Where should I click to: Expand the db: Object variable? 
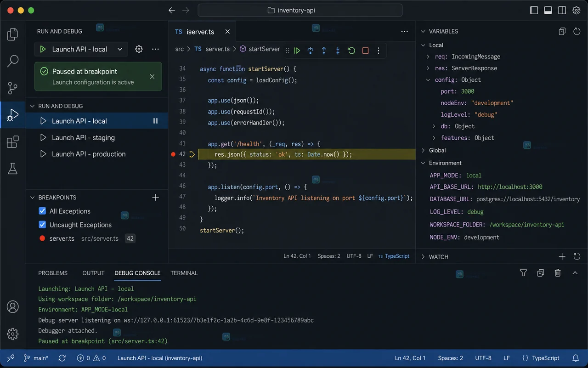434,126
